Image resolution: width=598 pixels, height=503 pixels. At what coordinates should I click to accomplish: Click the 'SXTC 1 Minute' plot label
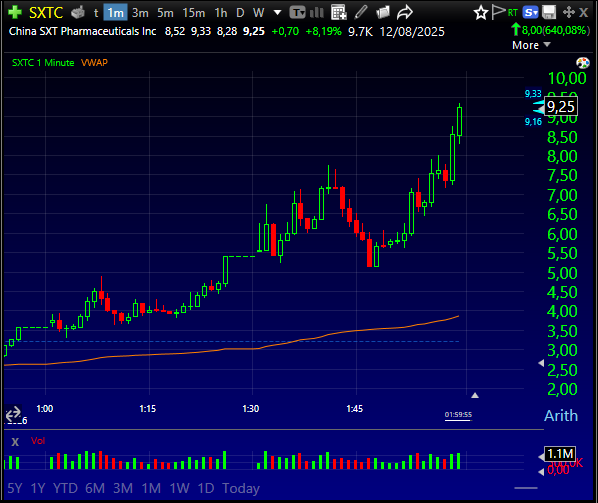coord(43,63)
